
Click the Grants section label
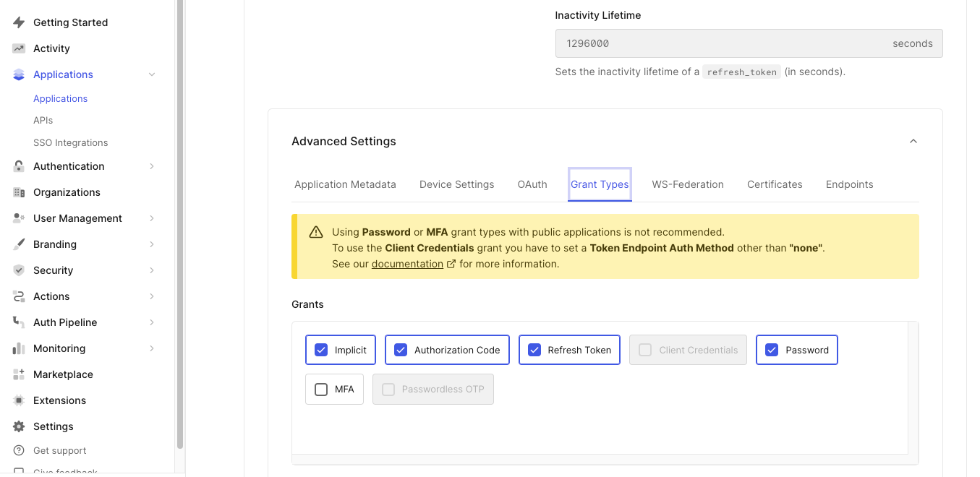tap(307, 304)
